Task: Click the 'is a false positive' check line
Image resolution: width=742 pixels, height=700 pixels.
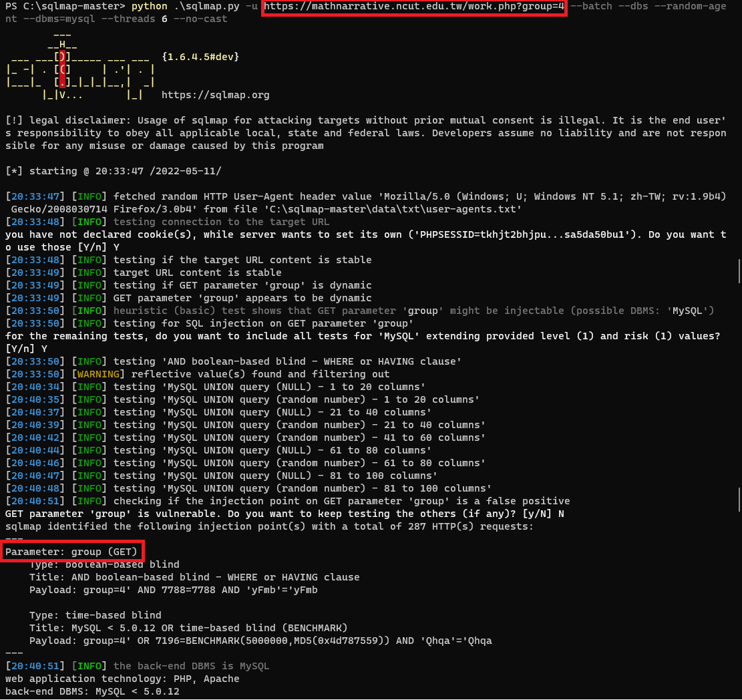Action: 288,501
